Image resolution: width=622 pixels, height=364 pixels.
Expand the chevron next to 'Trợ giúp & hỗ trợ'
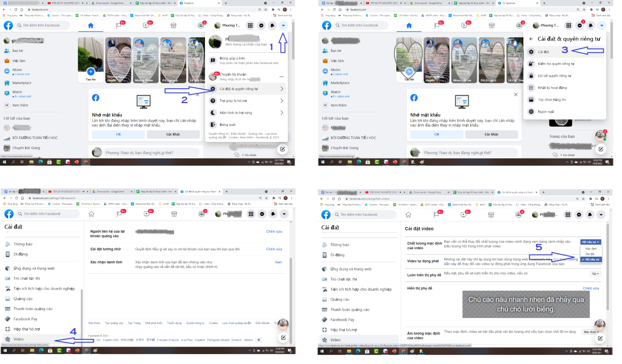pos(282,101)
